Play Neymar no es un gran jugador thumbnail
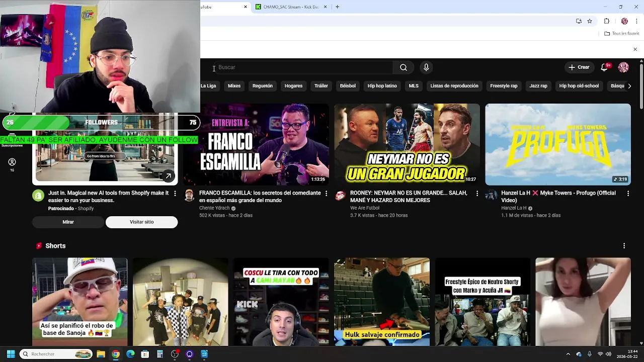The width and height of the screenshot is (644, 362). [407, 144]
